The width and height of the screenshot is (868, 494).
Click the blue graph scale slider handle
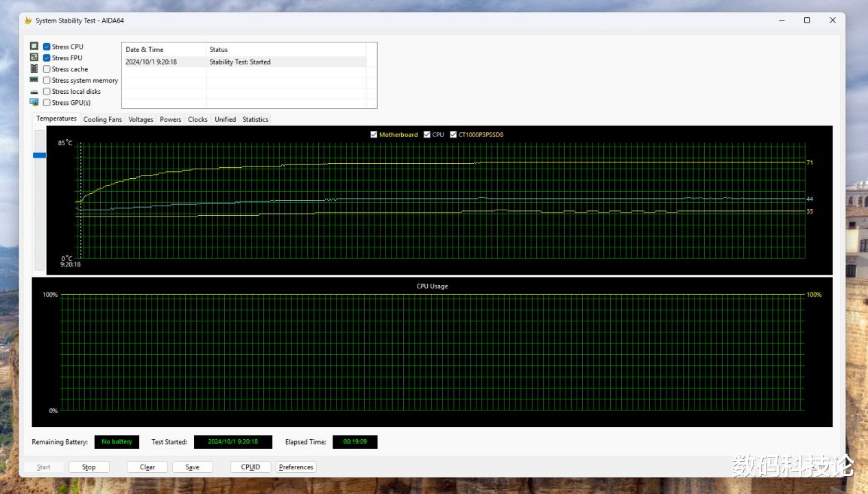coord(40,156)
